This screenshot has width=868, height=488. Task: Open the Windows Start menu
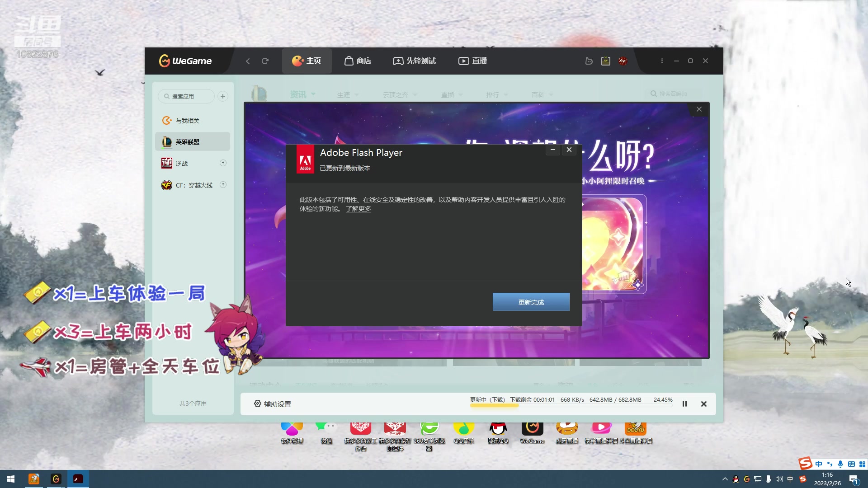click(x=11, y=479)
